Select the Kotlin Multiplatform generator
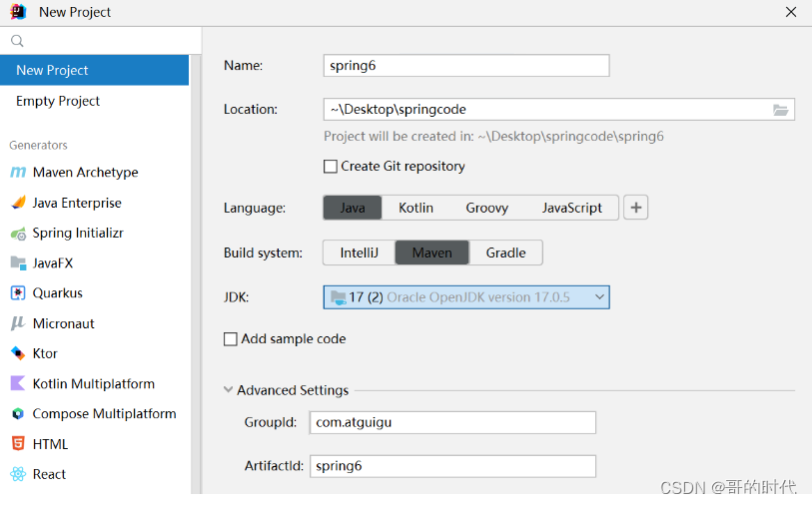Screen dimensions: 812x506 tap(93, 383)
